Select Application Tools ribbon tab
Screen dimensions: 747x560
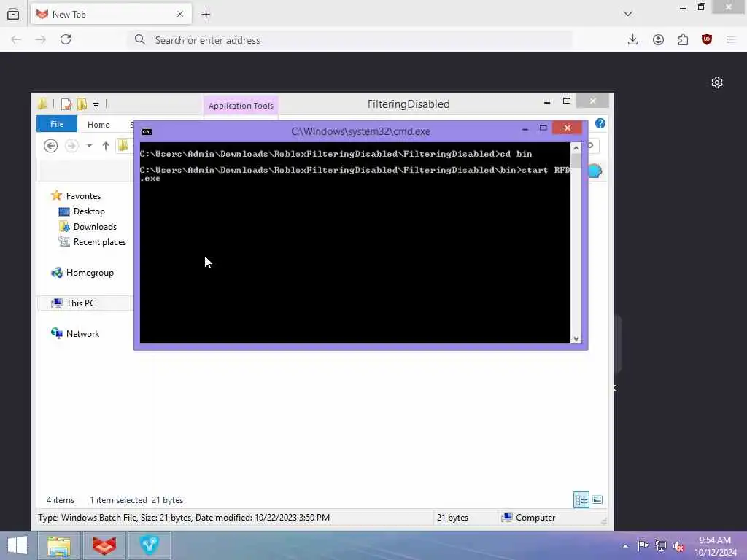(241, 106)
